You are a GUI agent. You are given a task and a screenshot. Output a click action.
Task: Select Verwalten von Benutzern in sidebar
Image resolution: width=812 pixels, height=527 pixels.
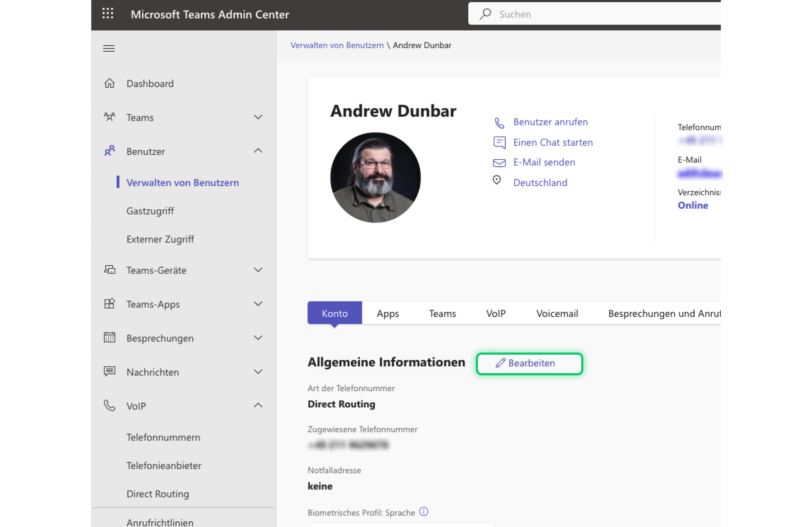(182, 182)
